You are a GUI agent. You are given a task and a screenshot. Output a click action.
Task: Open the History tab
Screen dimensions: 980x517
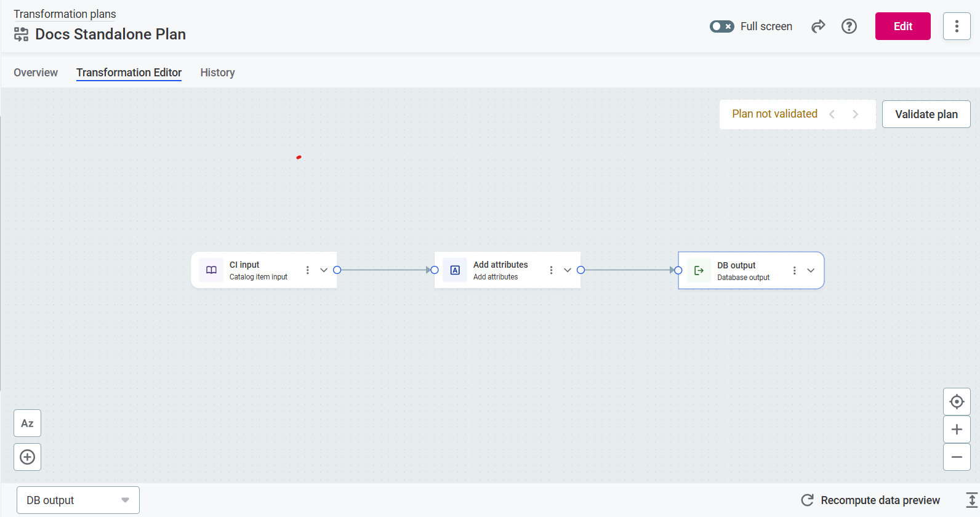pyautogui.click(x=217, y=73)
